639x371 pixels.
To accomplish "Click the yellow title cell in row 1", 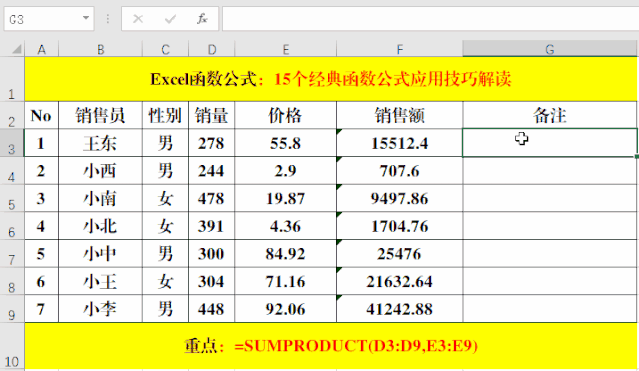I will (331, 79).
